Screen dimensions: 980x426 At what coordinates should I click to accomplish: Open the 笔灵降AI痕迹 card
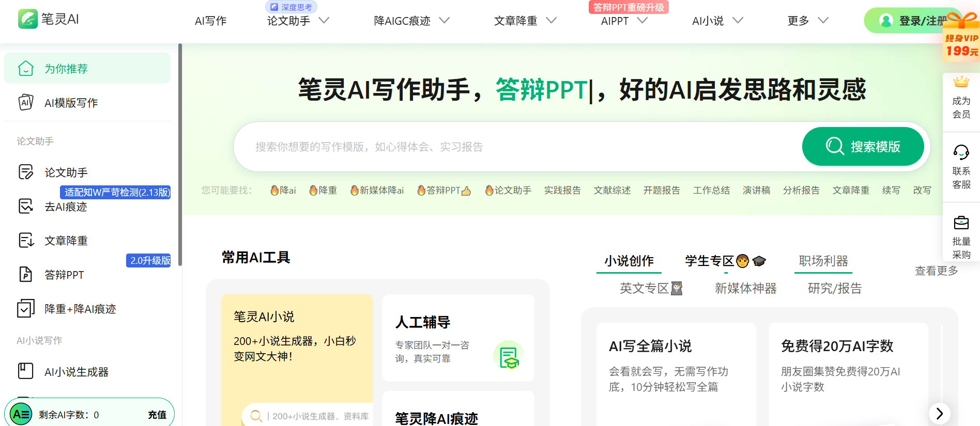tap(458, 409)
